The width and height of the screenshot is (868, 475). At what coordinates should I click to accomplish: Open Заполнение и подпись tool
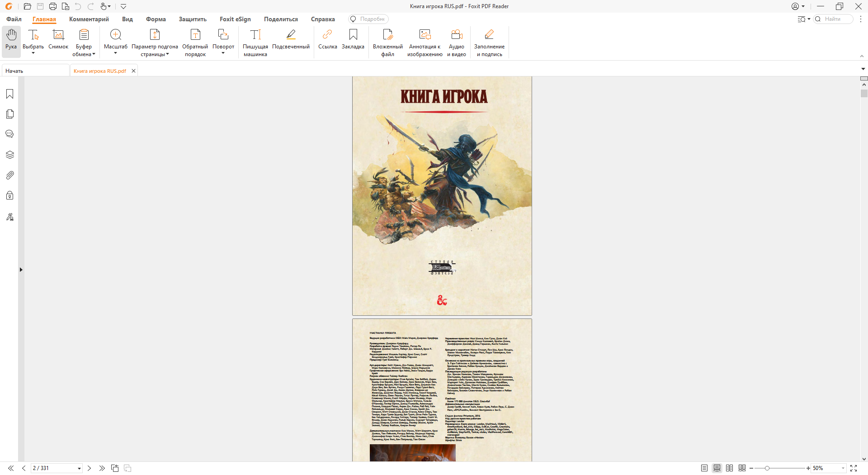489,42
